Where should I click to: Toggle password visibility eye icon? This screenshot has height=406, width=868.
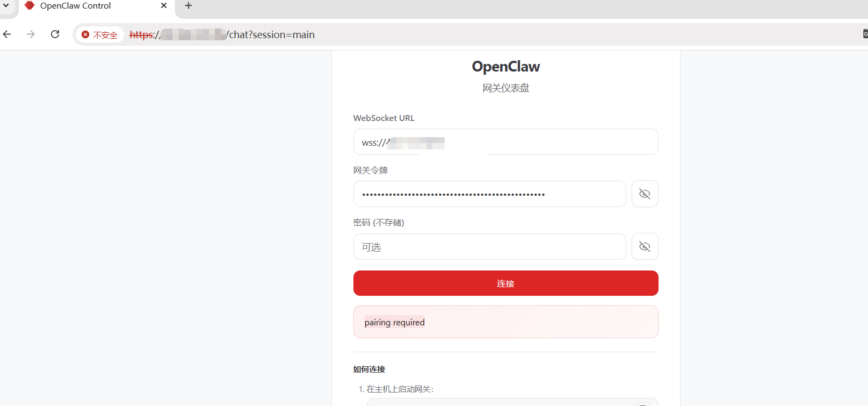click(x=645, y=247)
